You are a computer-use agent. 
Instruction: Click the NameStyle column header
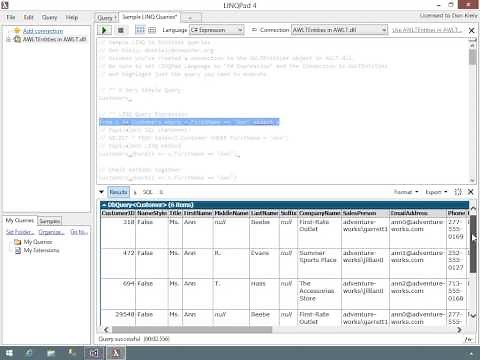[152, 213]
